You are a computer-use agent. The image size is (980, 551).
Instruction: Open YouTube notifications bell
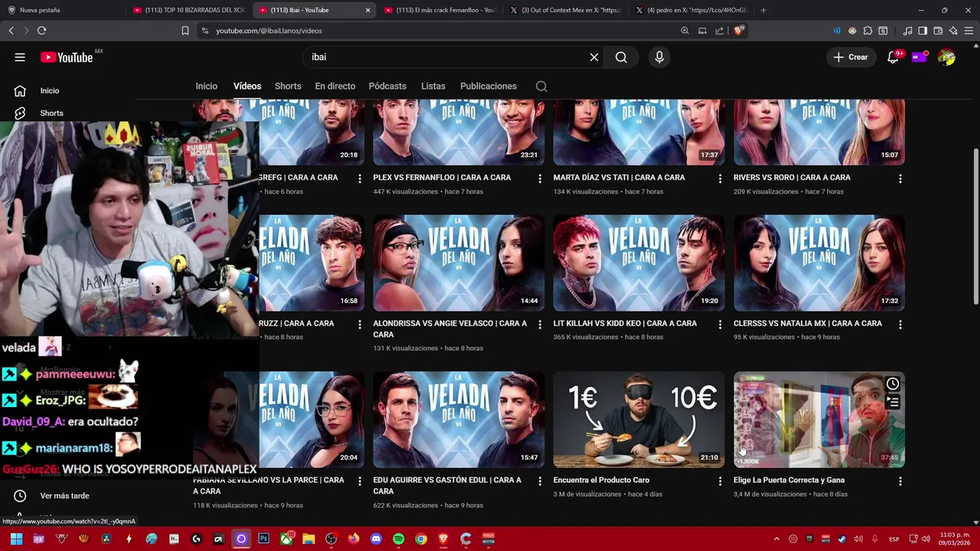pyautogui.click(x=893, y=57)
